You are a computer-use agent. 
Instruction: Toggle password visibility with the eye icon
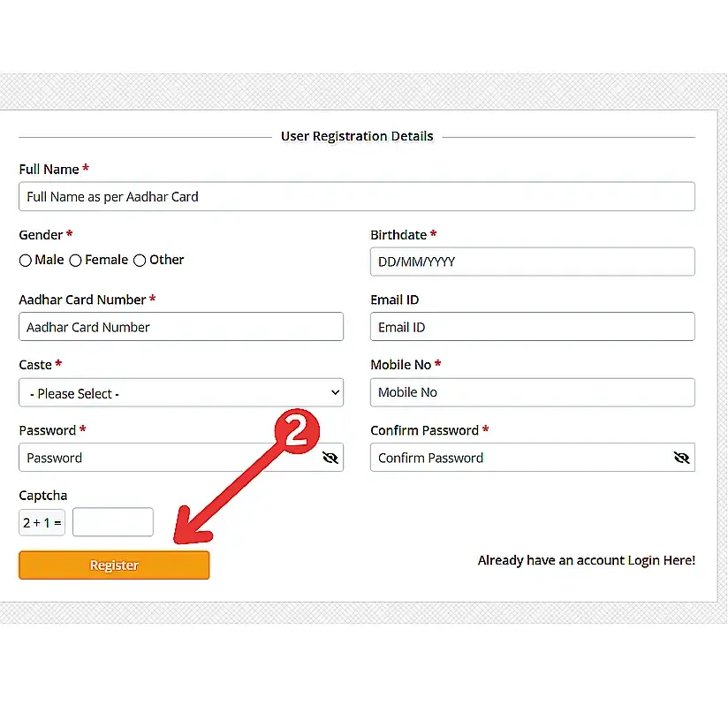[x=330, y=458]
